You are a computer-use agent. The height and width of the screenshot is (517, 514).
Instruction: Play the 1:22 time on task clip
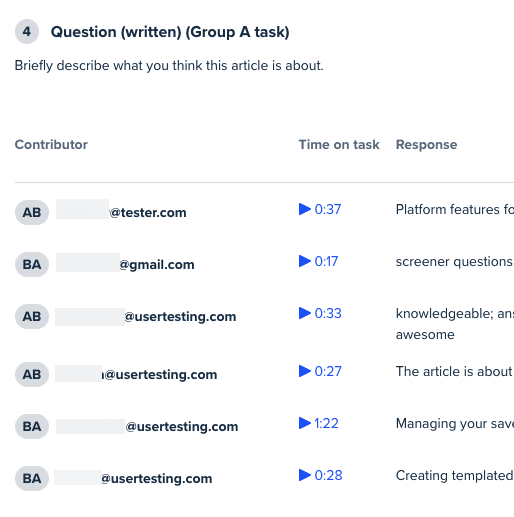319,423
